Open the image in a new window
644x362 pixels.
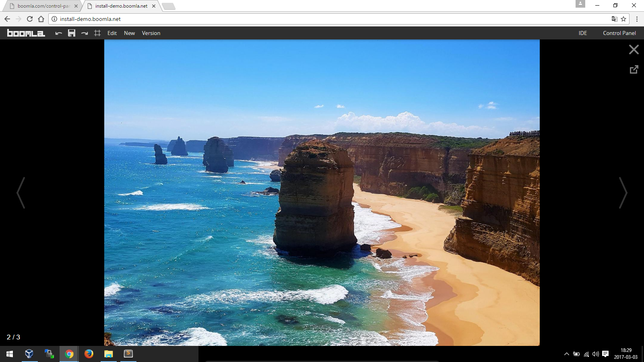click(634, 70)
